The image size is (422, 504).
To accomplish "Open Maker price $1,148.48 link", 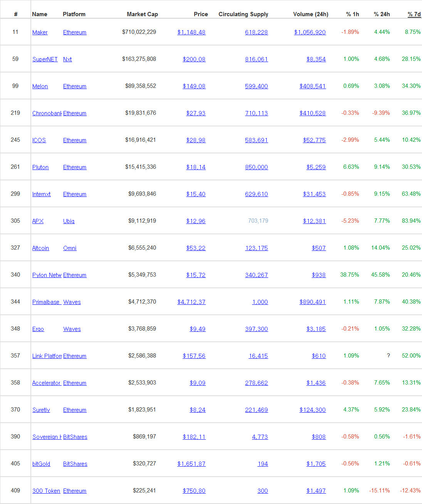I will pyautogui.click(x=192, y=32).
